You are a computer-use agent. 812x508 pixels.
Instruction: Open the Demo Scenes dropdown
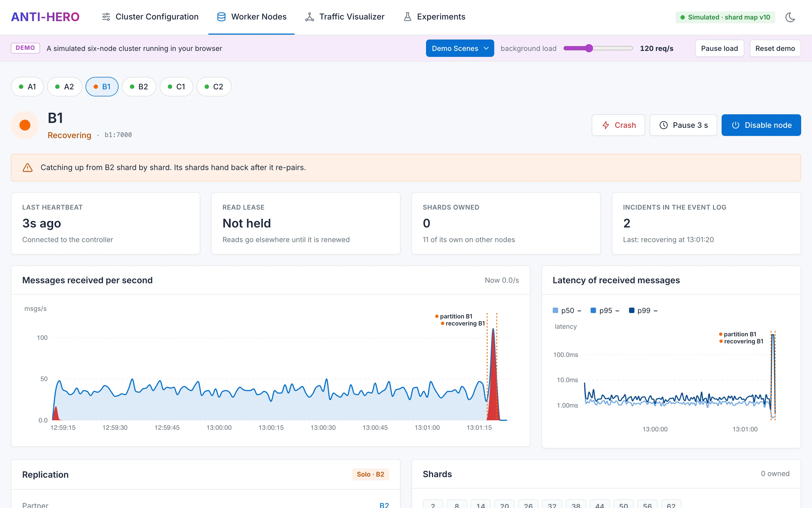tap(460, 48)
